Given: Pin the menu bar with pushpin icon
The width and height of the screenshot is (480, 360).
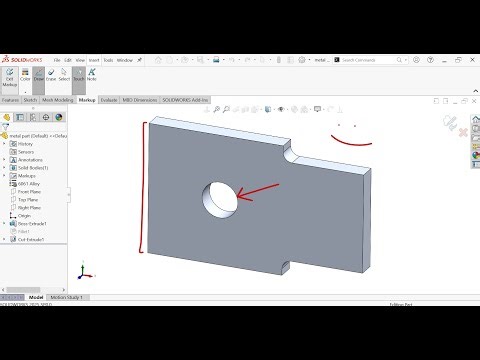Looking at the screenshot, I should pyautogui.click(x=139, y=60).
